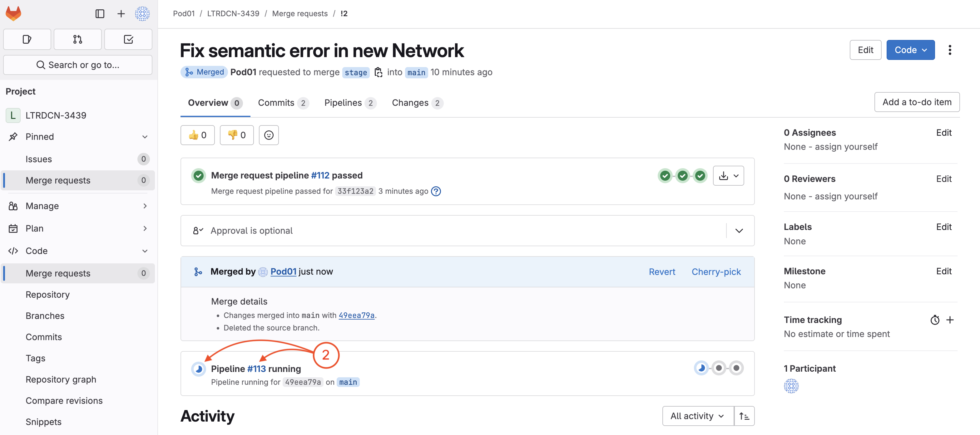Open Tags in the sidebar

pyautogui.click(x=78, y=359)
